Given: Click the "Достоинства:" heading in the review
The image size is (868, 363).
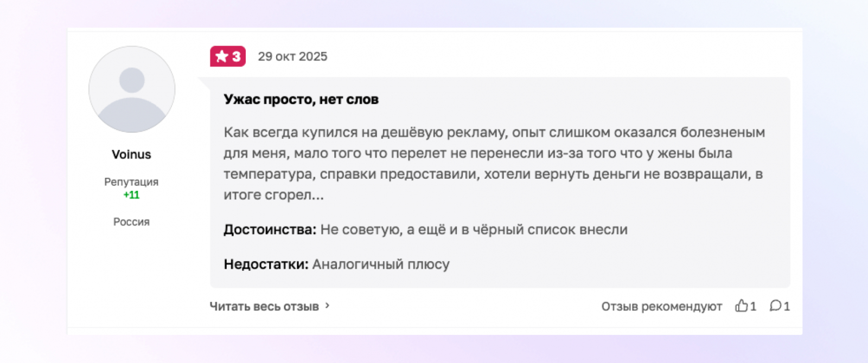Looking at the screenshot, I should click(270, 230).
